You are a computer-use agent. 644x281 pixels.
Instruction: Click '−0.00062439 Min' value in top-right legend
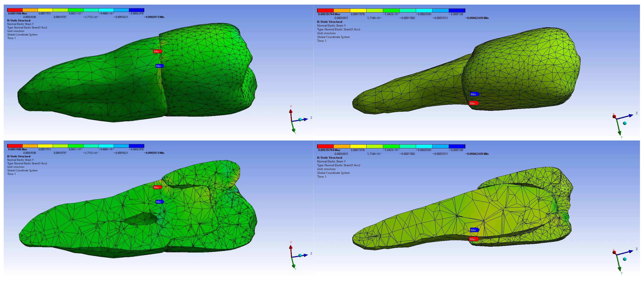point(477,18)
